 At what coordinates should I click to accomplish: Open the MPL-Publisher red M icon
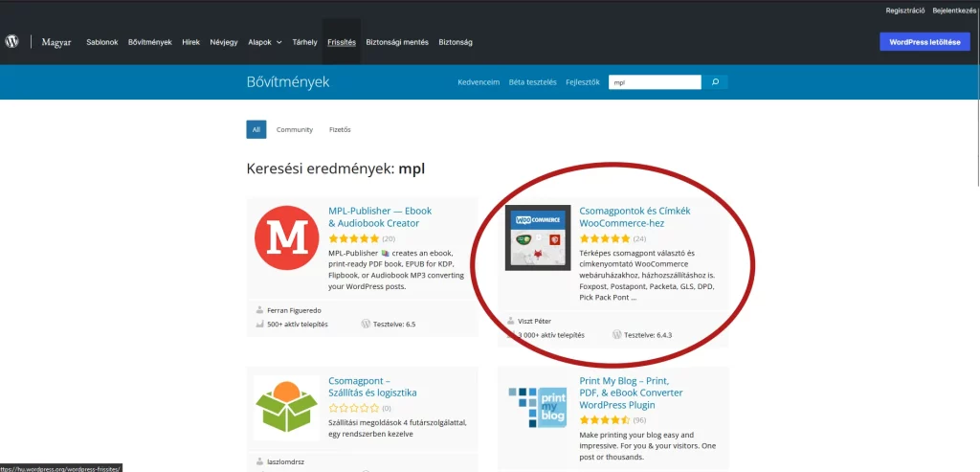[287, 237]
